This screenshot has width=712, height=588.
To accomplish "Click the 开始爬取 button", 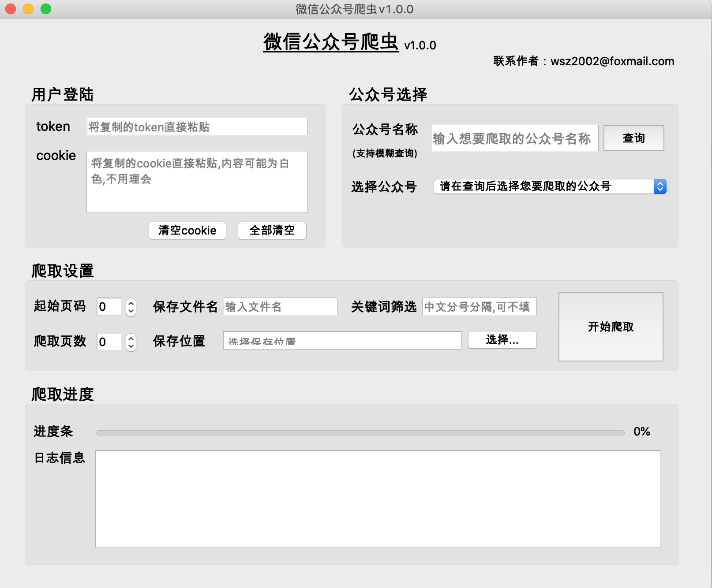I will 611,327.
